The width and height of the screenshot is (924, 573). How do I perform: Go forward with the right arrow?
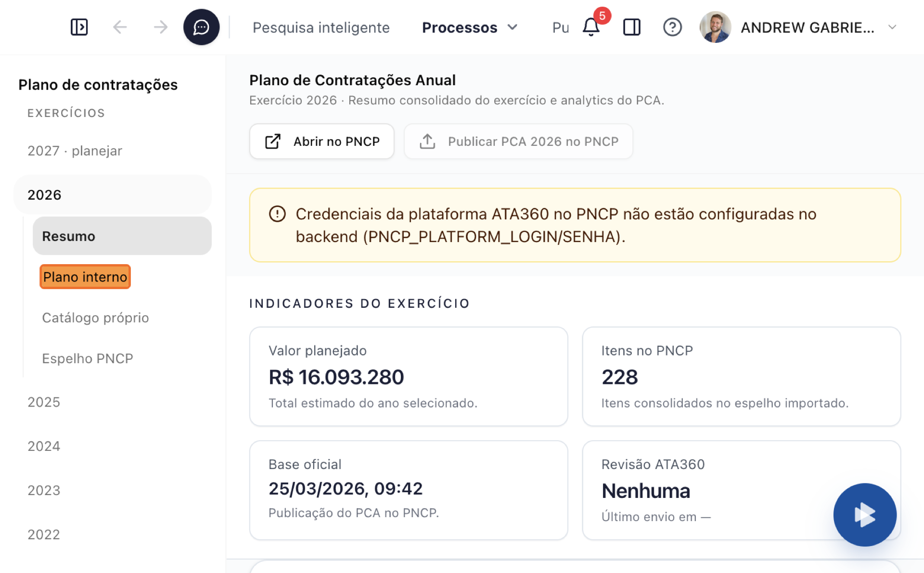pos(160,27)
